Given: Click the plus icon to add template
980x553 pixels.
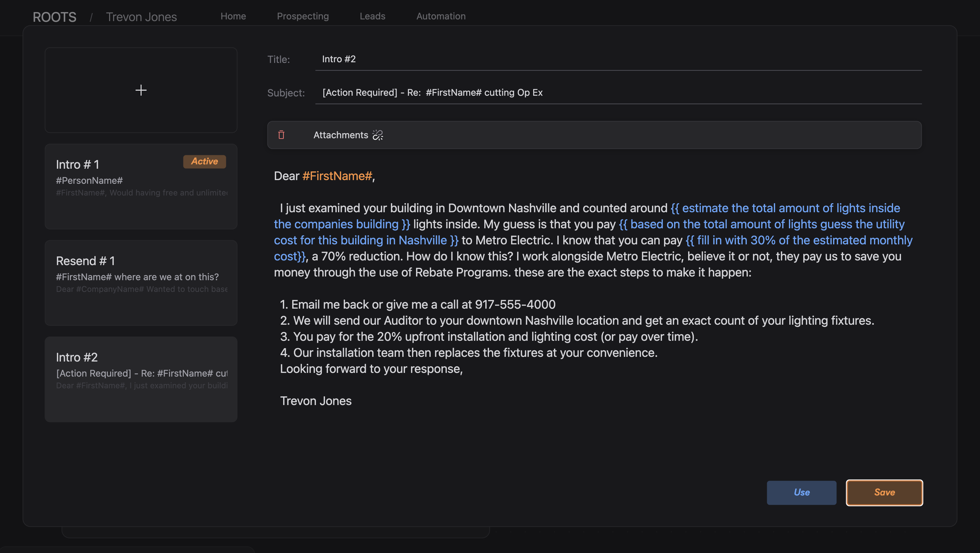Looking at the screenshot, I should point(141,90).
